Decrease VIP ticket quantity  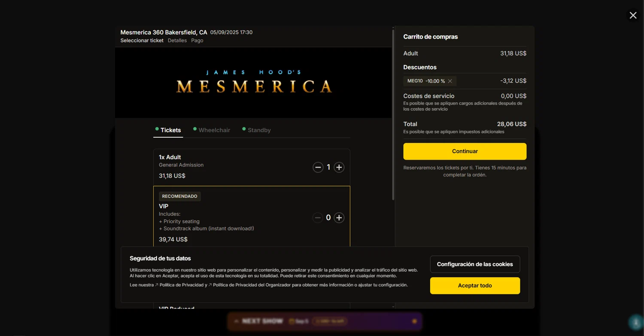[x=318, y=218]
